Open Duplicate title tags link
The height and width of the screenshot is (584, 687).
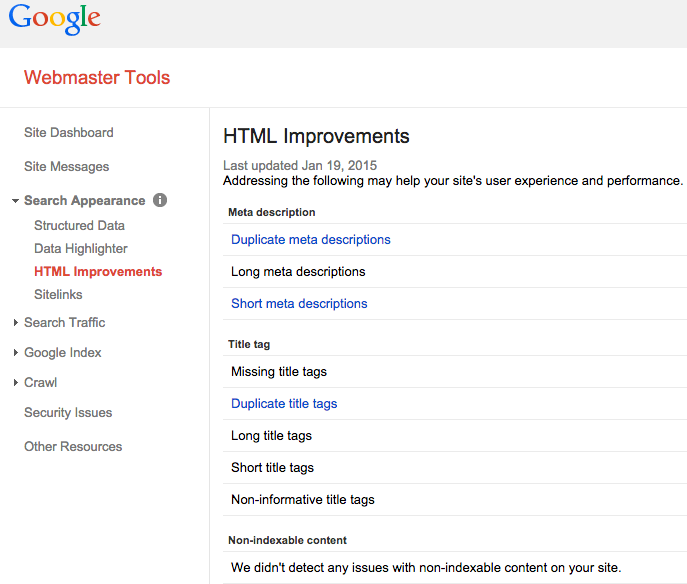(284, 404)
